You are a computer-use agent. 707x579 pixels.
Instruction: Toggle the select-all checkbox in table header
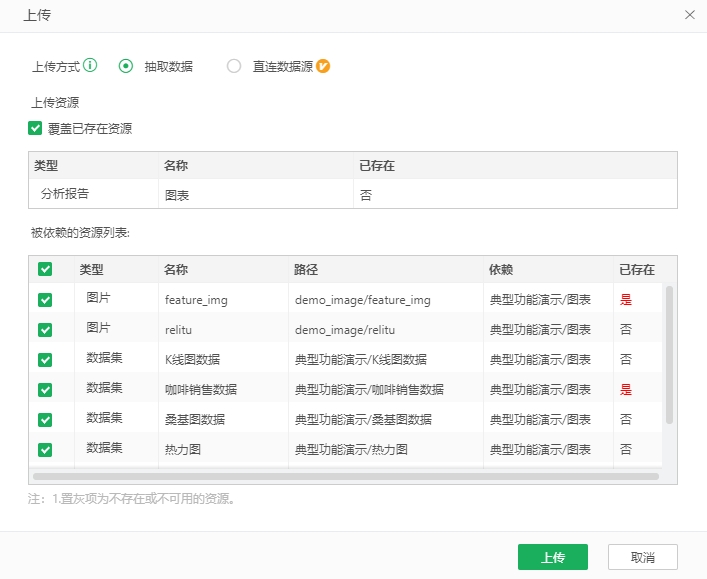click(x=45, y=269)
